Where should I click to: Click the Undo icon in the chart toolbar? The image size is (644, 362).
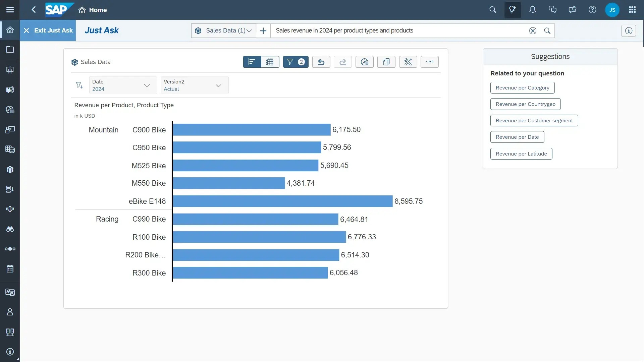tap(321, 62)
